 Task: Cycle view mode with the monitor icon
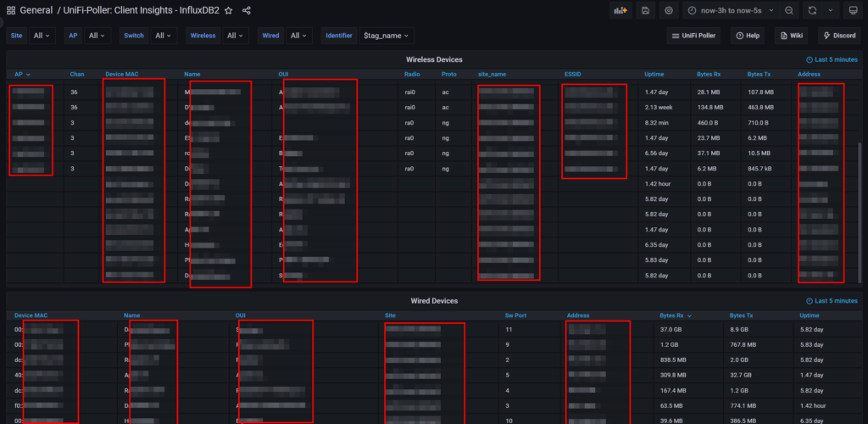(853, 10)
